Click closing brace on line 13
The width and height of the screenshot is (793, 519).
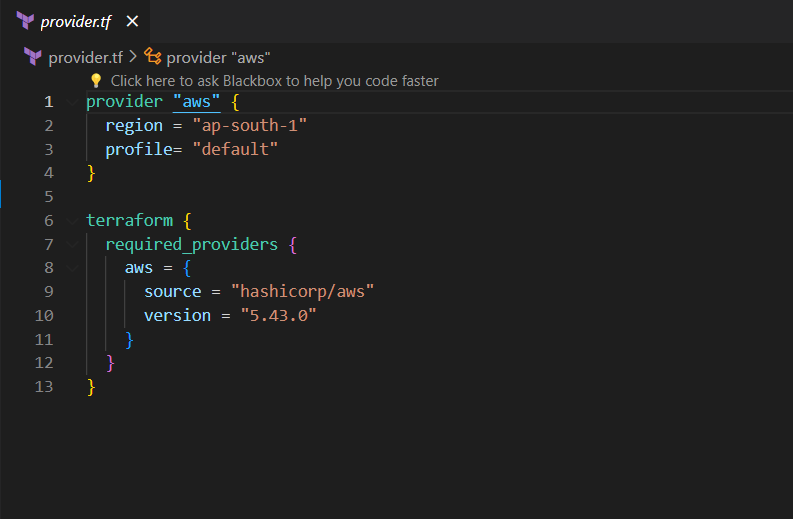[x=91, y=387]
